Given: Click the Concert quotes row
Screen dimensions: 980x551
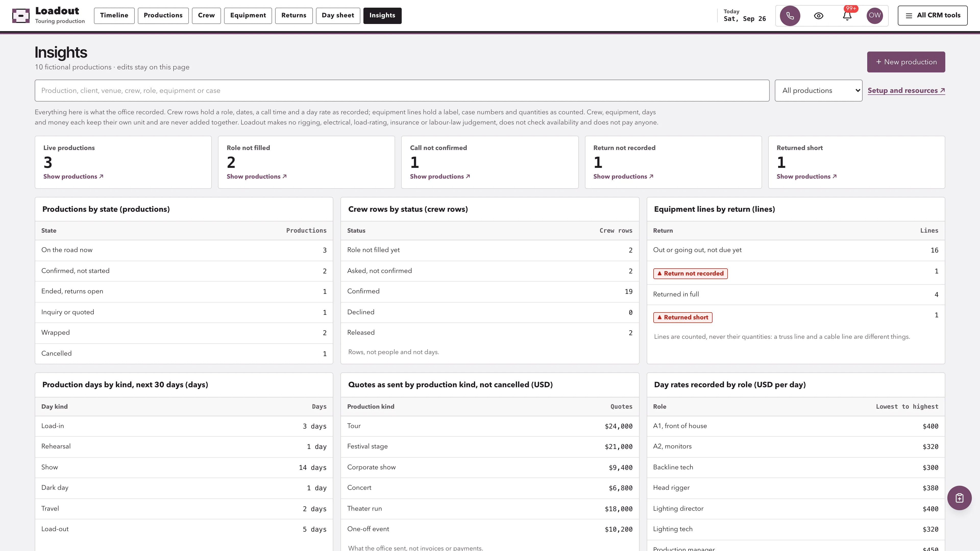Looking at the screenshot, I should pos(490,488).
